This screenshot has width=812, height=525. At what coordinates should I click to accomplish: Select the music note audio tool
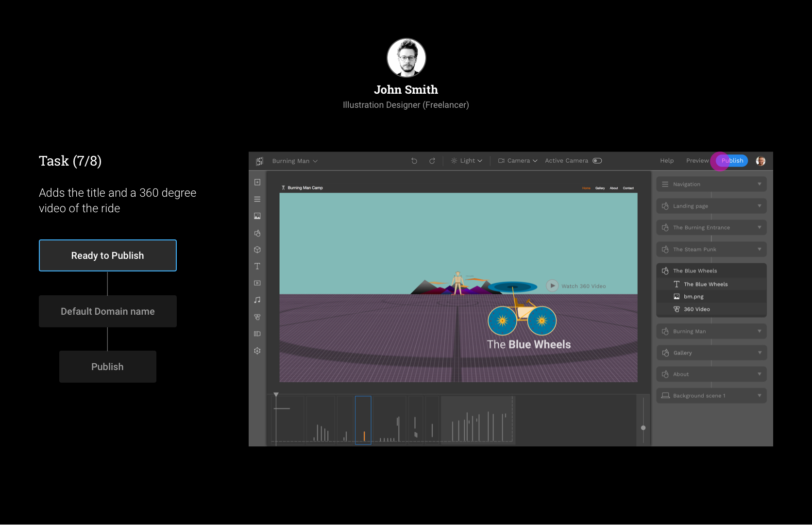point(257,300)
